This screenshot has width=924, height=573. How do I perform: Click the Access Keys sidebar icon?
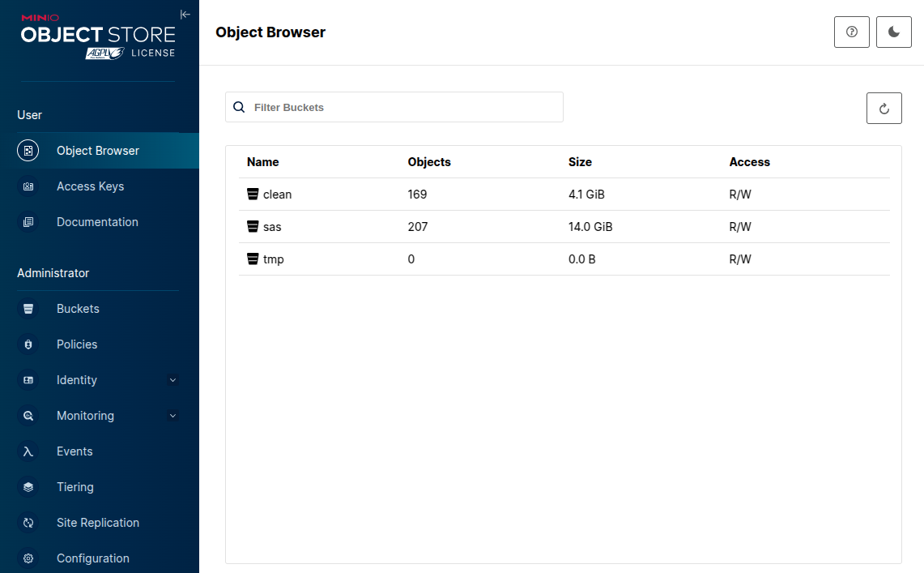28,186
